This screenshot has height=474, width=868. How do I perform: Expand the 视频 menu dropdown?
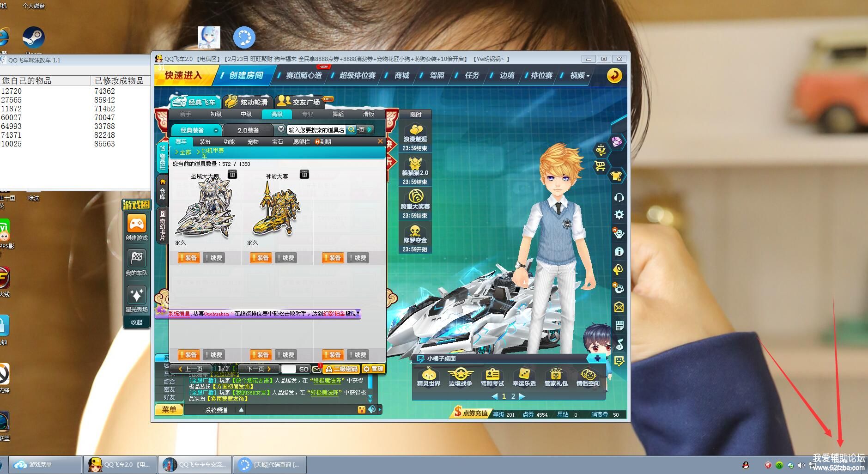point(588,76)
